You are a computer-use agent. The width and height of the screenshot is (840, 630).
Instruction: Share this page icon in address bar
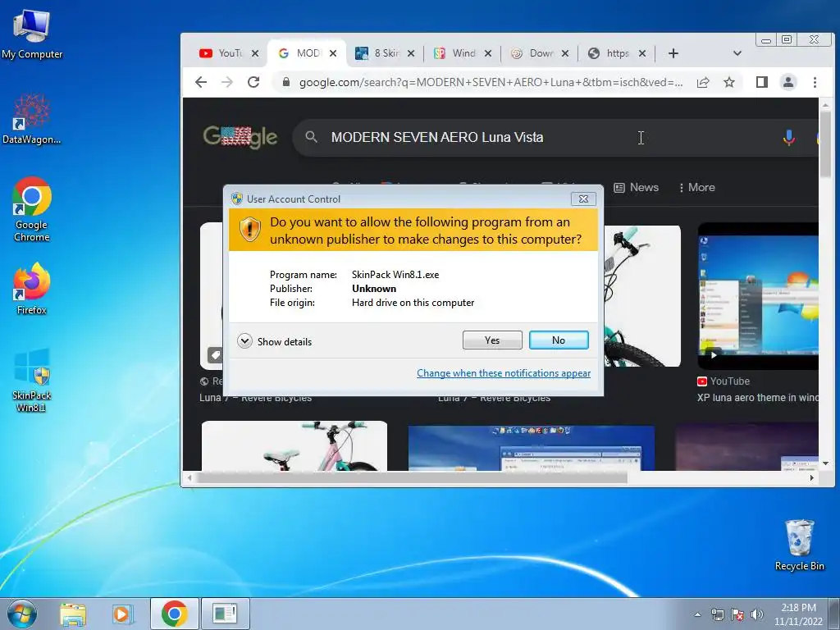click(x=703, y=82)
